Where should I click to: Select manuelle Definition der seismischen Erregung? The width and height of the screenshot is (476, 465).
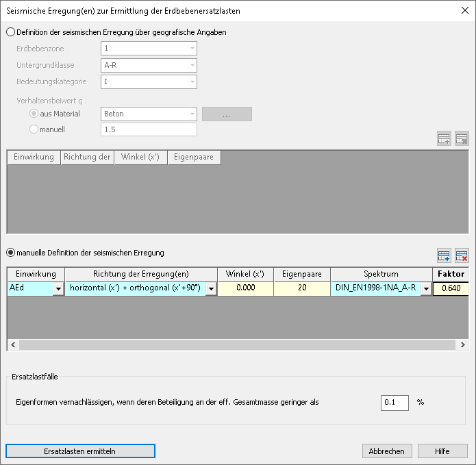tap(10, 253)
